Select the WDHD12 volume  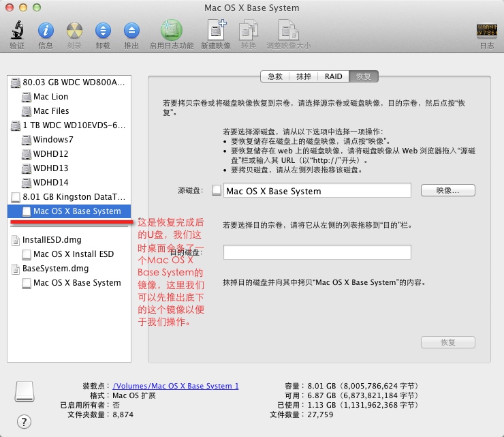pos(69,154)
